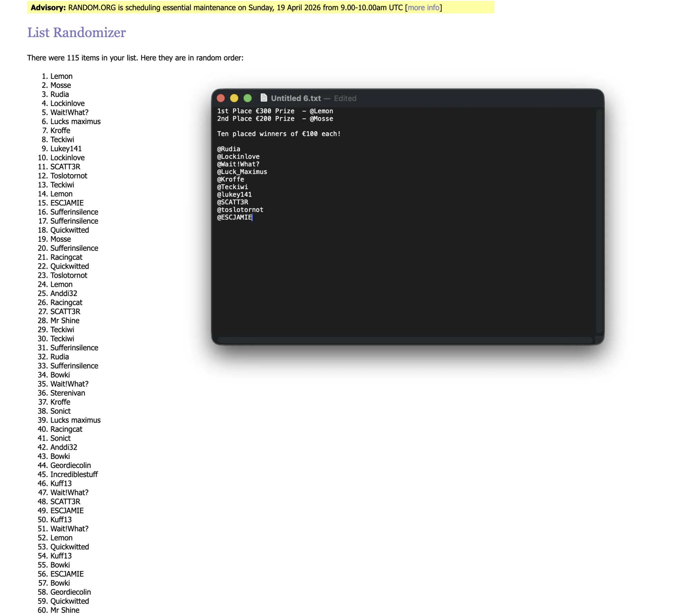Image resolution: width=685 pixels, height=616 pixels.
Task: Click the List Randomizer heading
Action: coord(76,33)
